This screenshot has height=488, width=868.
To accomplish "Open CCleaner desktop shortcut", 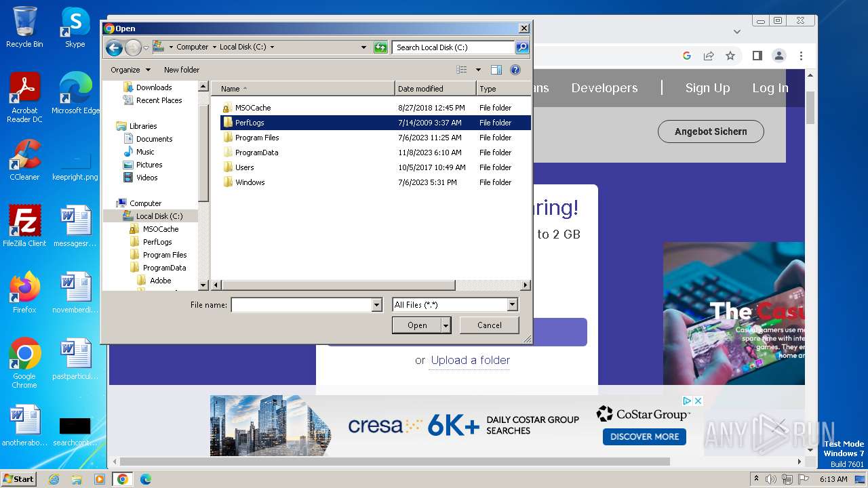I will click(24, 160).
